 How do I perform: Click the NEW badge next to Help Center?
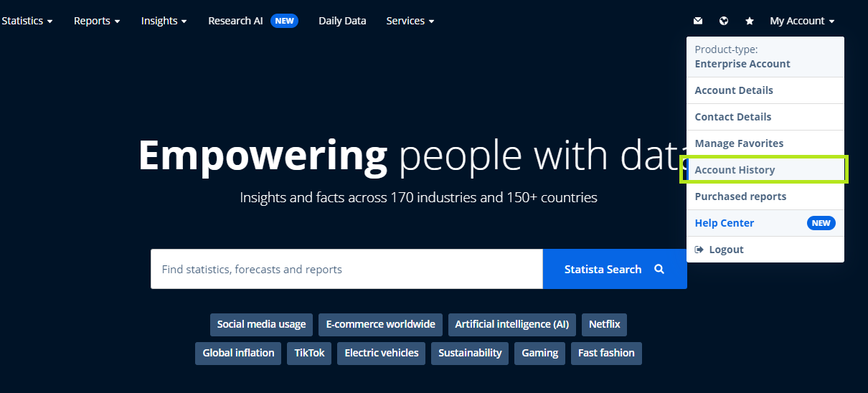821,223
